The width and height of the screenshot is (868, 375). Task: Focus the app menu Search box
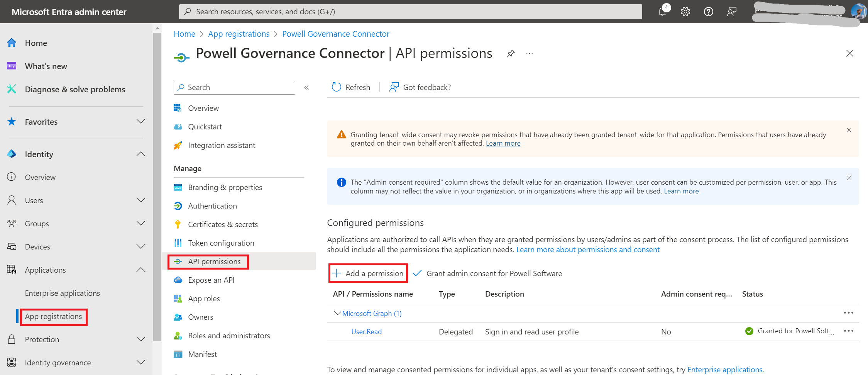coord(234,87)
